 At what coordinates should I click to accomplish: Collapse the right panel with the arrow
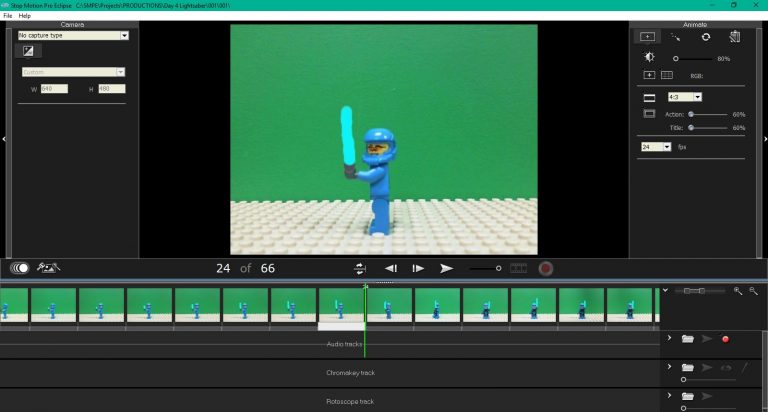click(765, 139)
